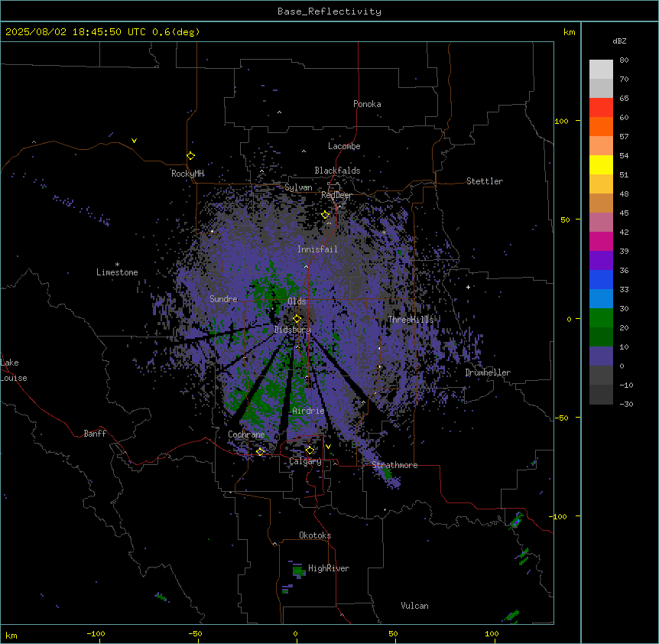This screenshot has height=644, width=659.
Task: Click the white asterisk above Limestone
Action: click(117, 265)
